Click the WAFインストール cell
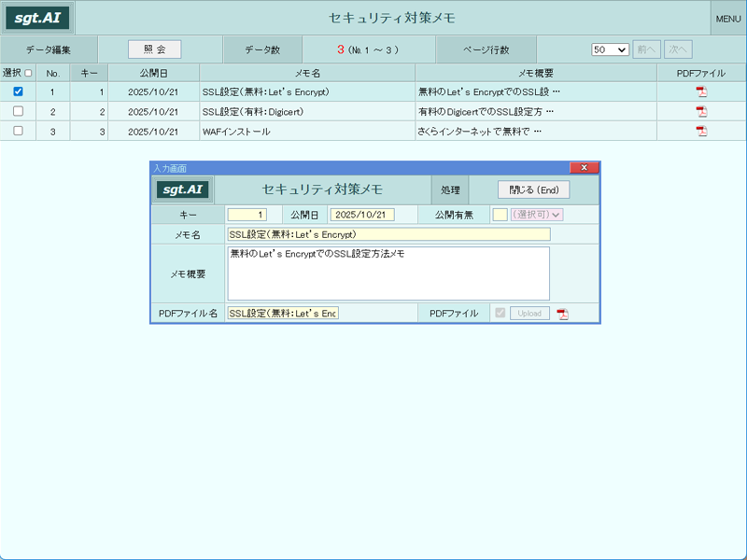This screenshot has width=747, height=560. tap(307, 132)
